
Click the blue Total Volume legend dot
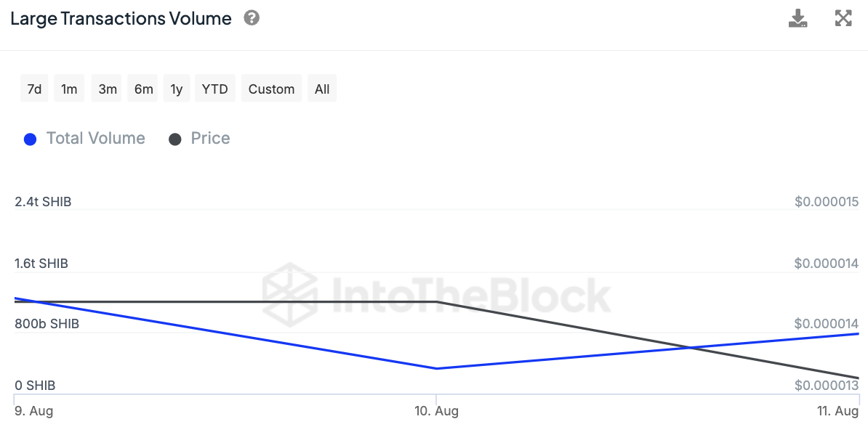point(31,139)
